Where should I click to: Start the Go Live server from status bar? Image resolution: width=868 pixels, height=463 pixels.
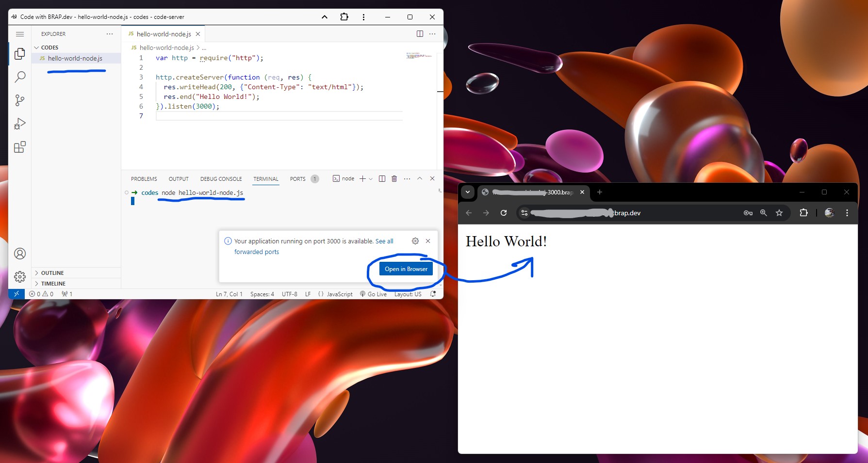pos(373,294)
